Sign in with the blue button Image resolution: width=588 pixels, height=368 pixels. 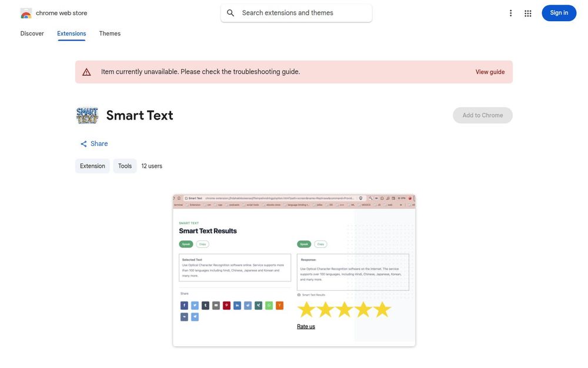point(559,13)
